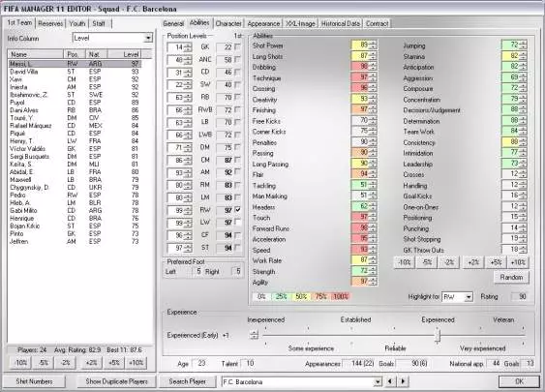Switch to the Reserves tab
Viewport: 545px width, 392px height.
tap(50, 23)
